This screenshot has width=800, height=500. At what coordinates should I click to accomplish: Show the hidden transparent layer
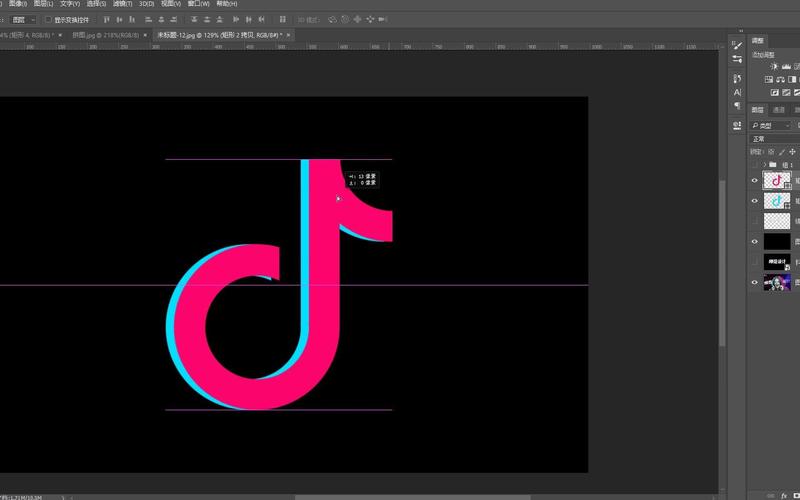point(755,221)
